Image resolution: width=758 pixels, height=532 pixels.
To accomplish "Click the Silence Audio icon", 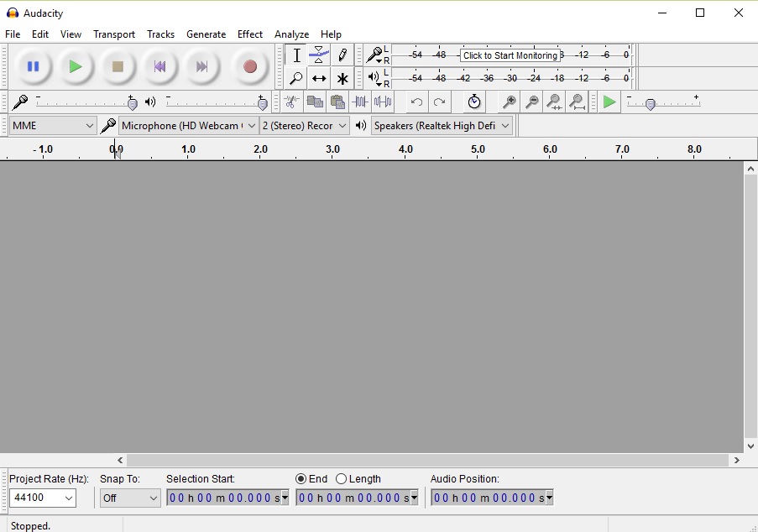I will pos(383,102).
